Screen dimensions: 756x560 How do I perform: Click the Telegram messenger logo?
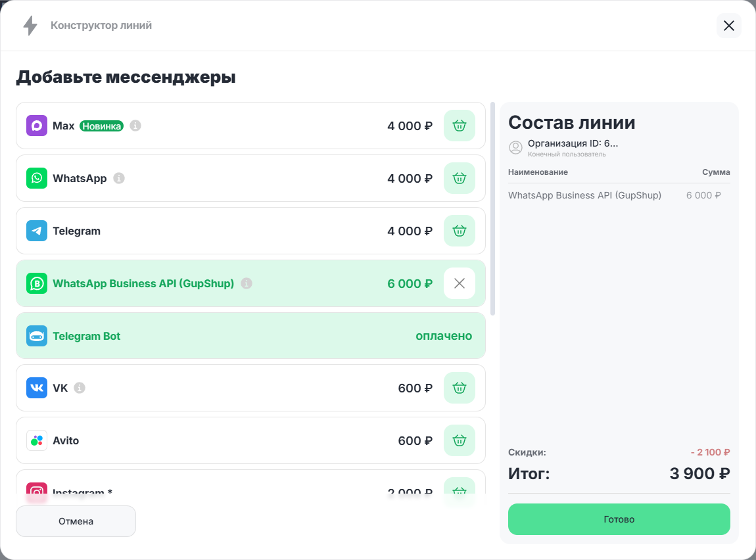[x=37, y=231]
